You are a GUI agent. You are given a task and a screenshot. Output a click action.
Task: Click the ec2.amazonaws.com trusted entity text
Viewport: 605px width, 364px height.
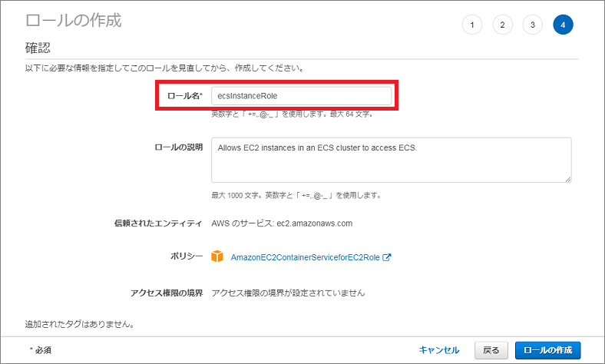[315, 223]
